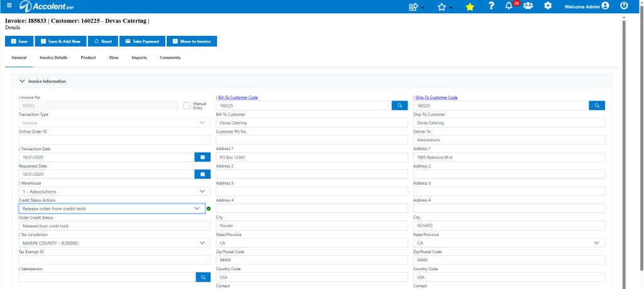Viewport: 644px width, 289px height.
Task: Open the settings gear icon
Action: point(548,6)
